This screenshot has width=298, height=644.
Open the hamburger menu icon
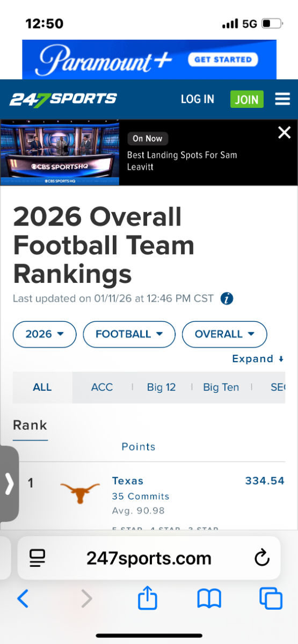click(x=282, y=99)
